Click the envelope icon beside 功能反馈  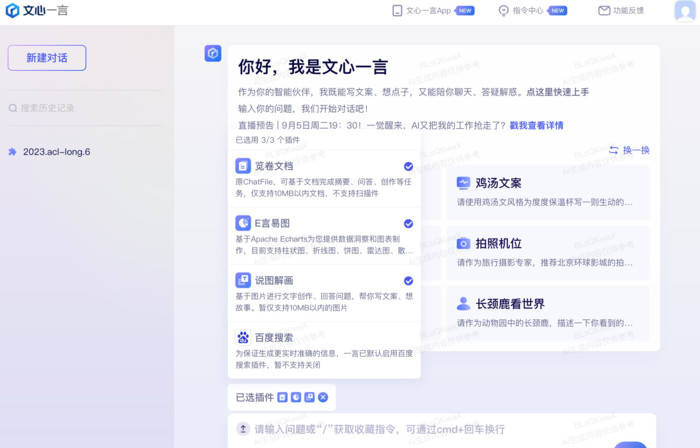click(604, 11)
